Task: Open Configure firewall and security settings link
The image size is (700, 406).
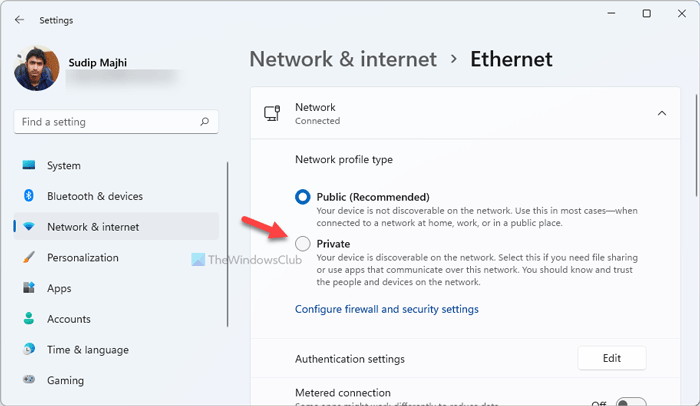Action: 386,310
